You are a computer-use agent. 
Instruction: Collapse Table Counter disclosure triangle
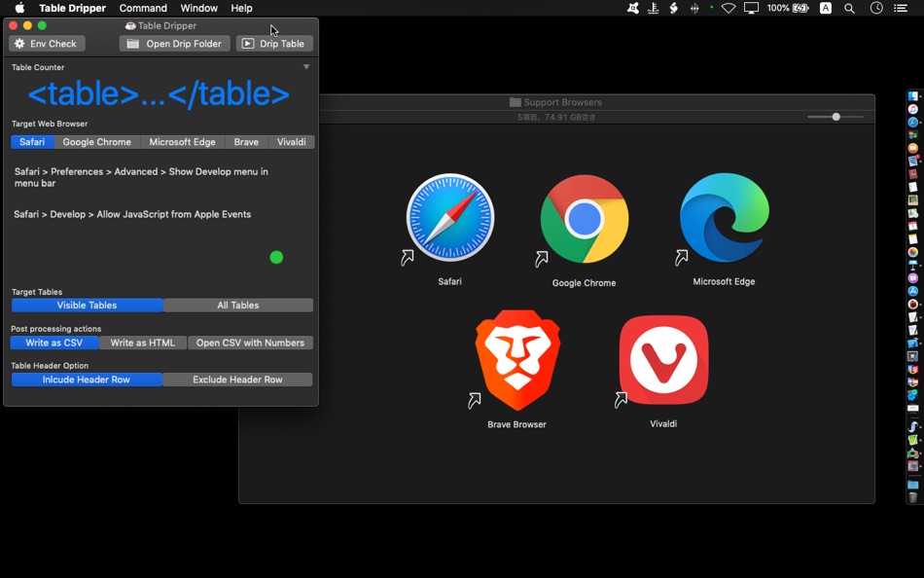tap(306, 66)
